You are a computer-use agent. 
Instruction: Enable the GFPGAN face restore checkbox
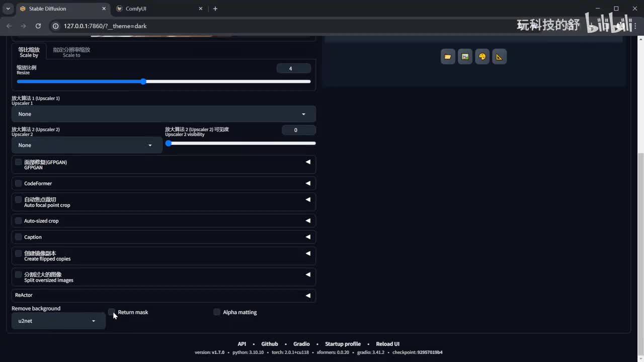19,162
